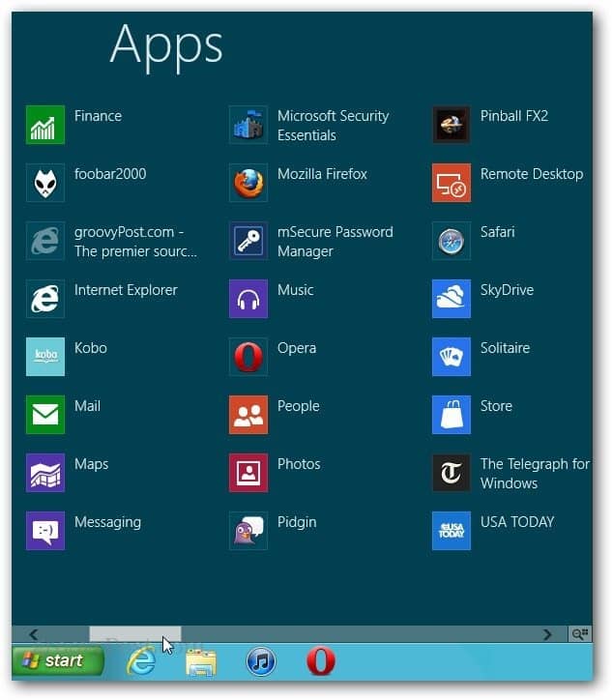Click the mSecure Password Manager label

coord(335,242)
